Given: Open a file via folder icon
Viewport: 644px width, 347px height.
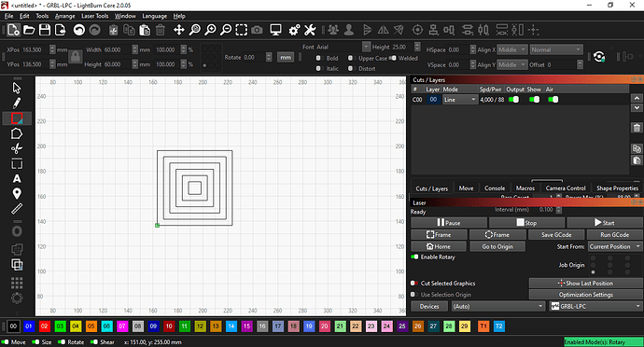Looking at the screenshot, I should tap(29, 30).
